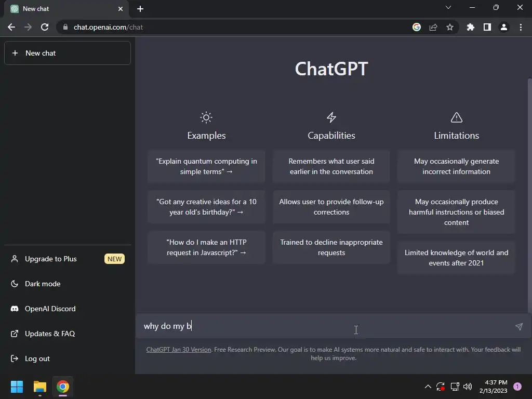This screenshot has width=532, height=399.
Task: Select the New chat browser tab
Action: 66,9
